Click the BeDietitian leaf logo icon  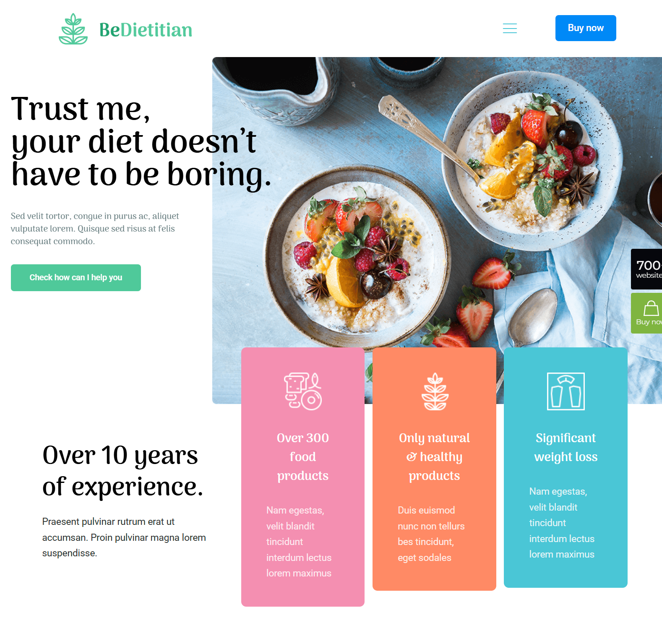click(x=73, y=29)
